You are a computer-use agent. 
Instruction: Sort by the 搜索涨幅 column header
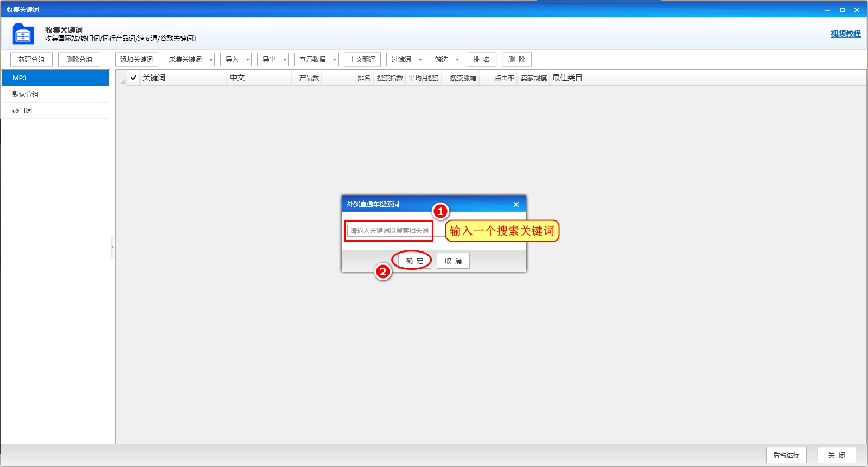(459, 78)
